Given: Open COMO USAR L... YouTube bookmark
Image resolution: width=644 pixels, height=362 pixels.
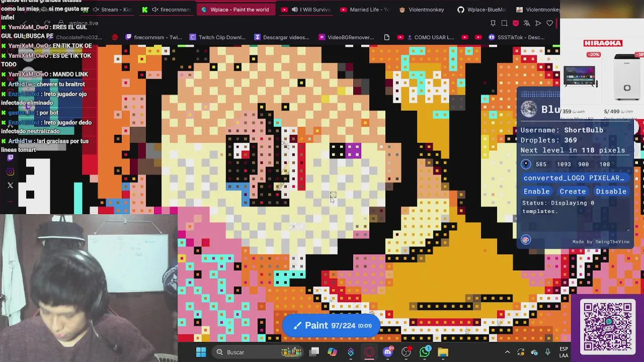Looking at the screenshot, I should tap(426, 37).
